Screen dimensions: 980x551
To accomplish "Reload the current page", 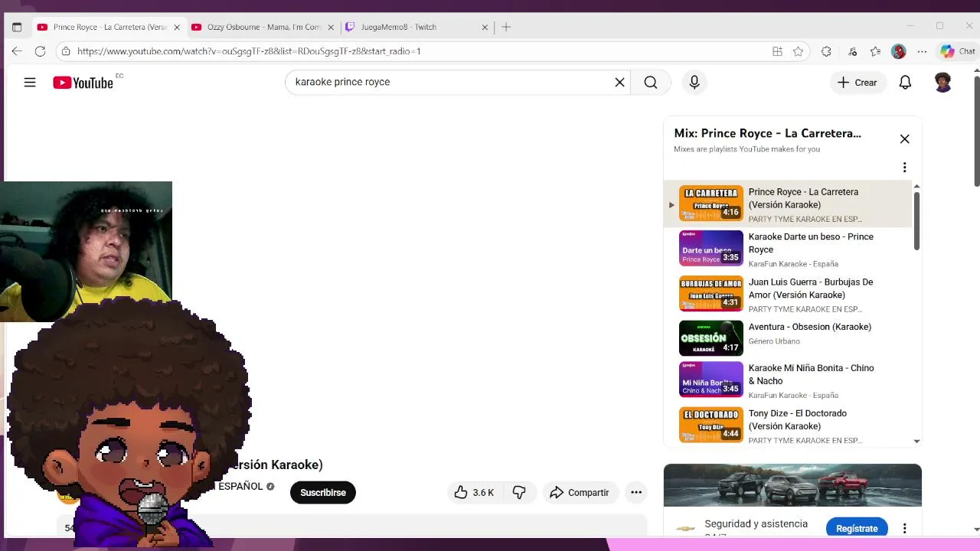I will pos(40,51).
